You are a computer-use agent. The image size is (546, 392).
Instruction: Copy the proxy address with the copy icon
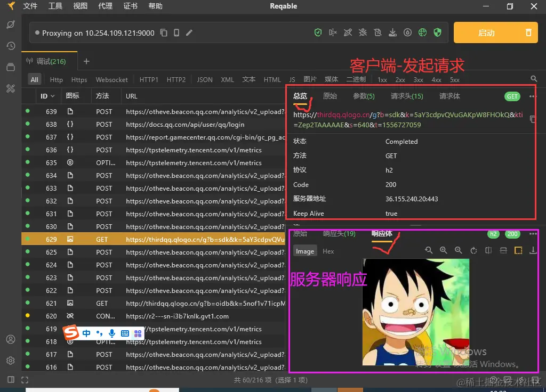point(164,32)
